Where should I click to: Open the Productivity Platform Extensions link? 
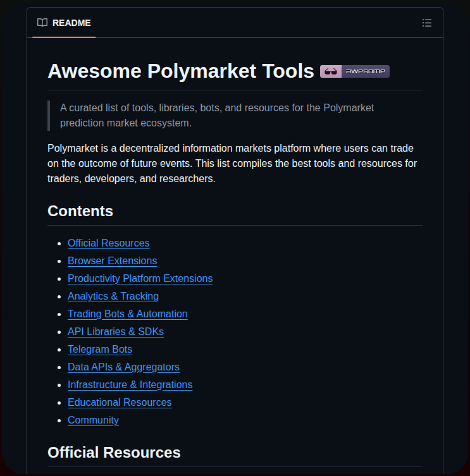click(140, 278)
